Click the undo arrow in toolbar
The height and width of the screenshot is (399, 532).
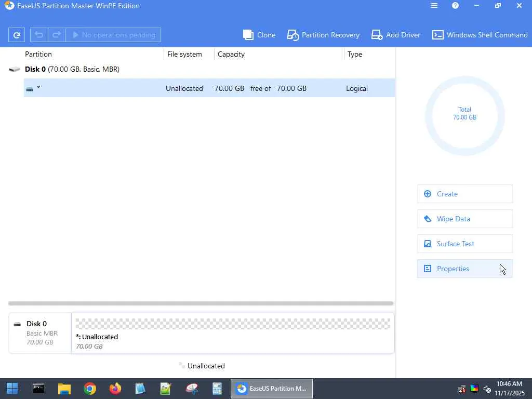39,35
